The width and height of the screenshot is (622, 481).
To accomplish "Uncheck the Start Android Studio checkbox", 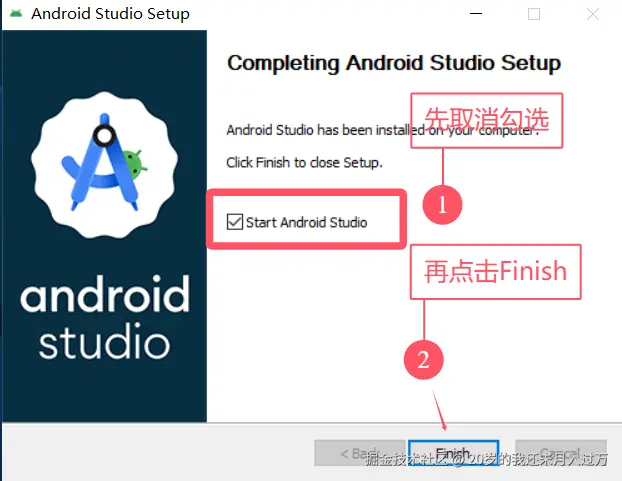I will (235, 222).
